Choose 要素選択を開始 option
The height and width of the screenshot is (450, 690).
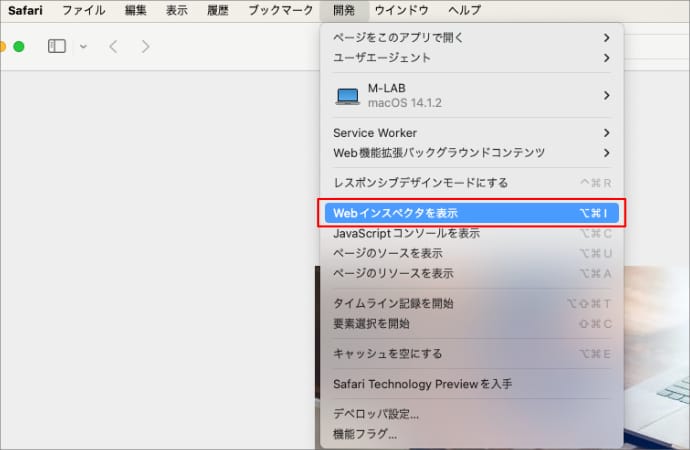[x=371, y=324]
